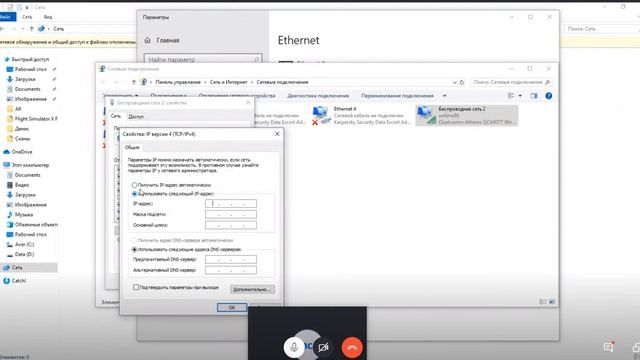This screenshot has width=640, height=360.
Task: Select Быстрый доступ in Explorer sidebar
Action: tap(27, 60)
